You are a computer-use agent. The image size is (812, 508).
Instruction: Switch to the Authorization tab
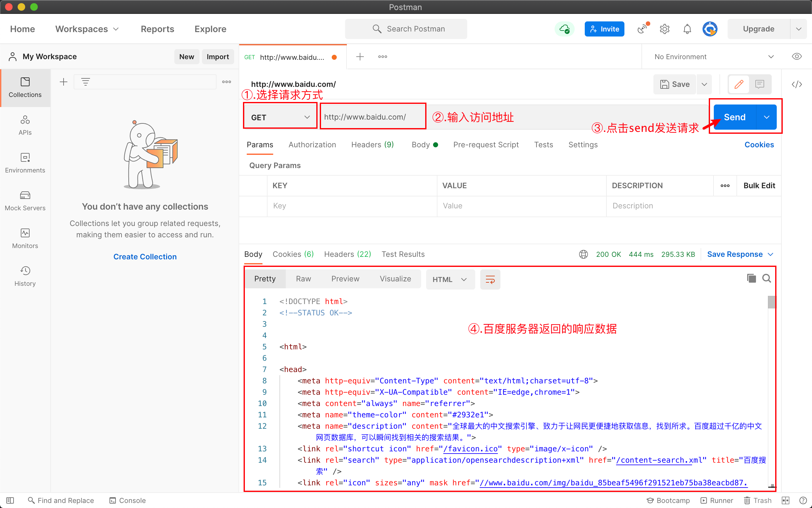[312, 145]
